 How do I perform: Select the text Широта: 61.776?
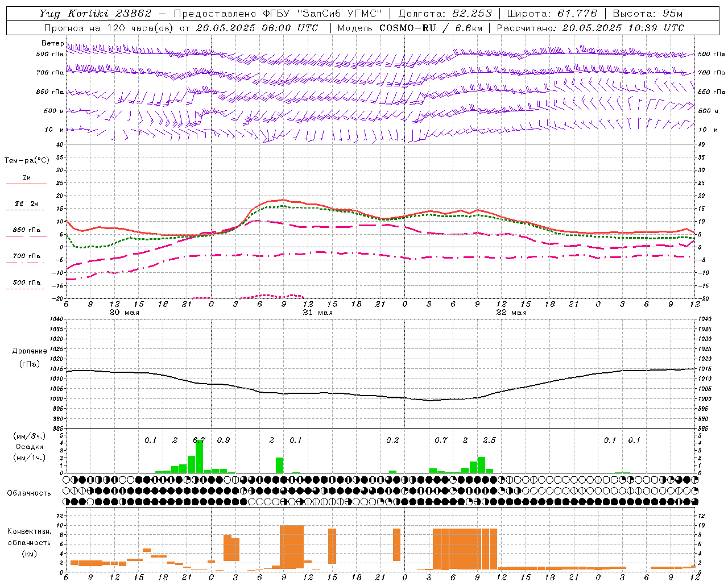click(x=552, y=14)
